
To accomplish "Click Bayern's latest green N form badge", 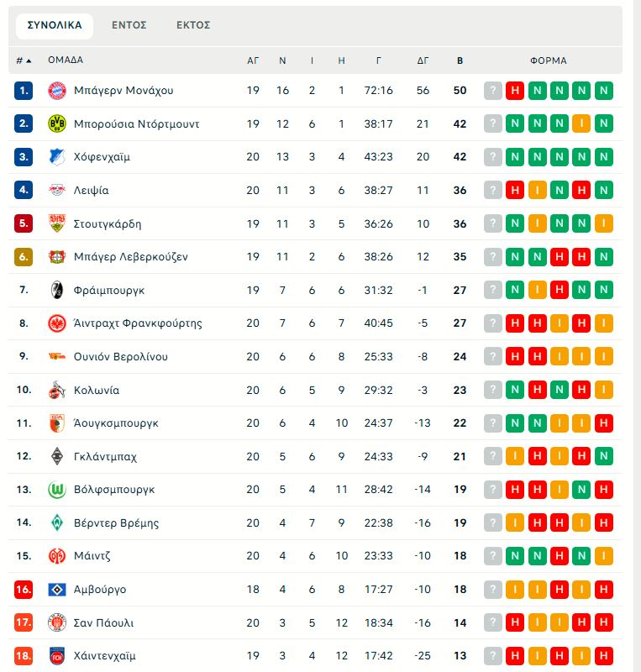I will [x=604, y=89].
